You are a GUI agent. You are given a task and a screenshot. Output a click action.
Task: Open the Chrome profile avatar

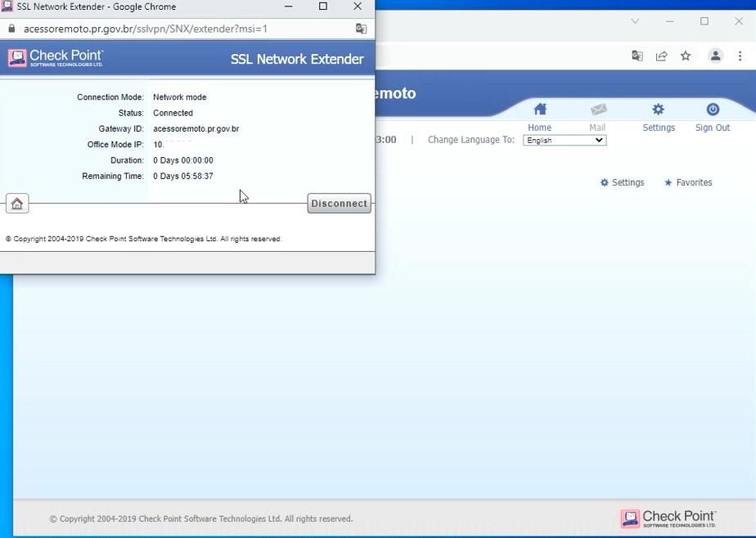click(715, 56)
